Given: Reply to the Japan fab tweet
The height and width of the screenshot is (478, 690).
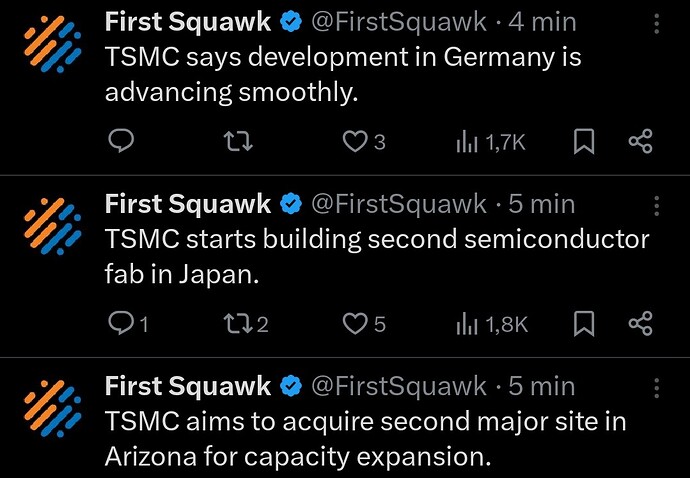Looking at the screenshot, I should [120, 323].
